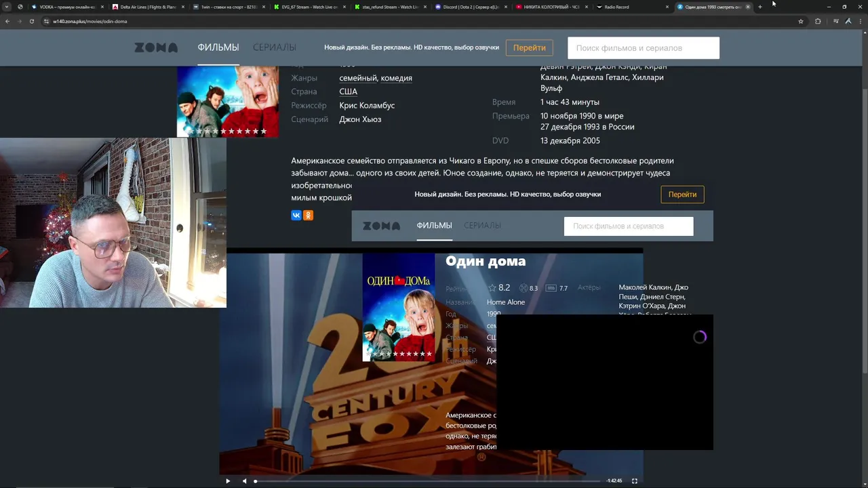868x488 pixels.
Task: Open the browser extensions menu
Action: [818, 21]
